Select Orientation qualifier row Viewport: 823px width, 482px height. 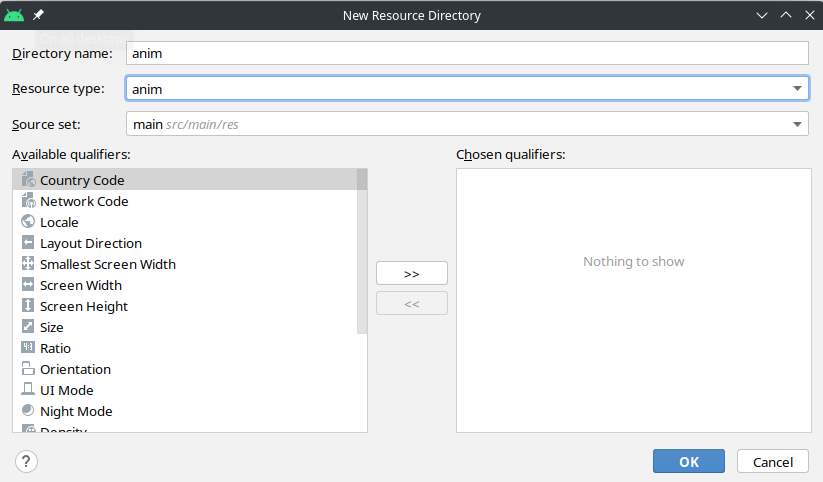(185, 369)
